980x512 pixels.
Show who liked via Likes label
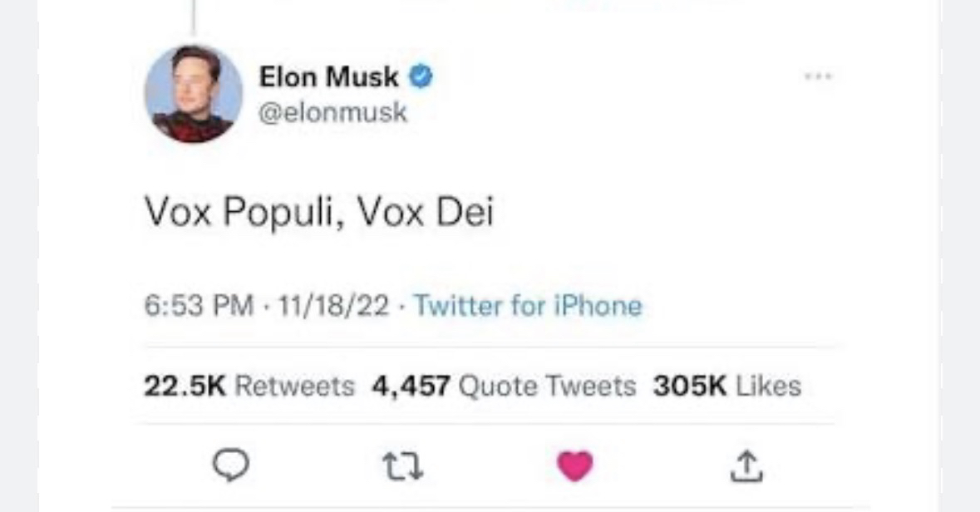[769, 386]
